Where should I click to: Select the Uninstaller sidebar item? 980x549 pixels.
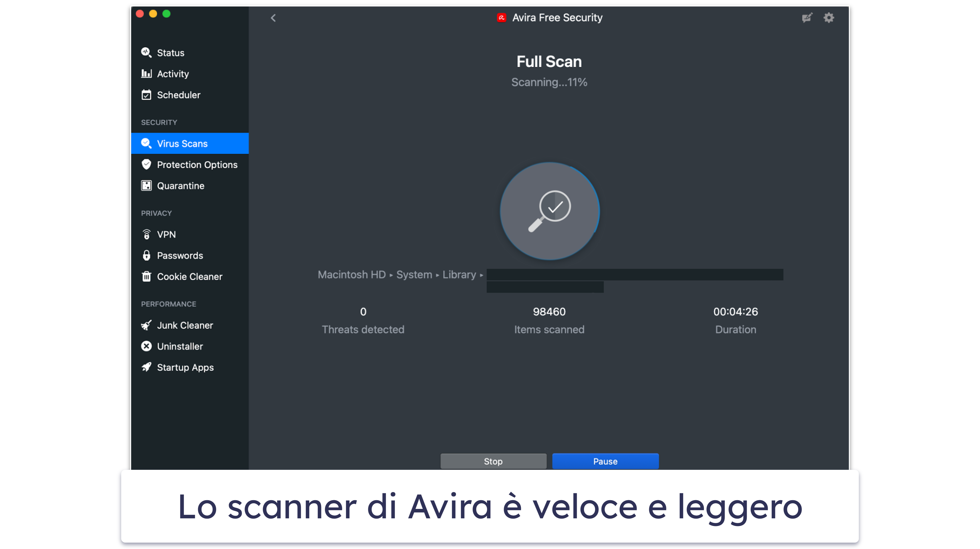coord(179,346)
